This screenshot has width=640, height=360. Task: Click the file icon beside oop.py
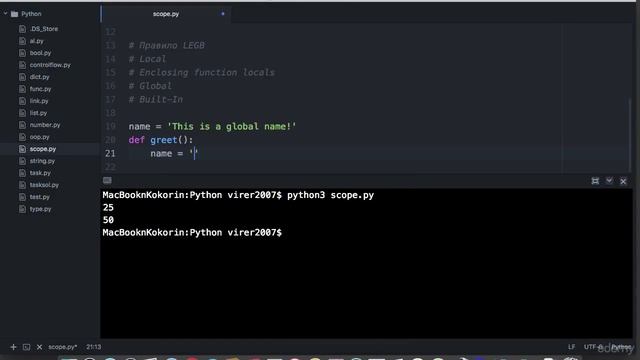click(22, 137)
